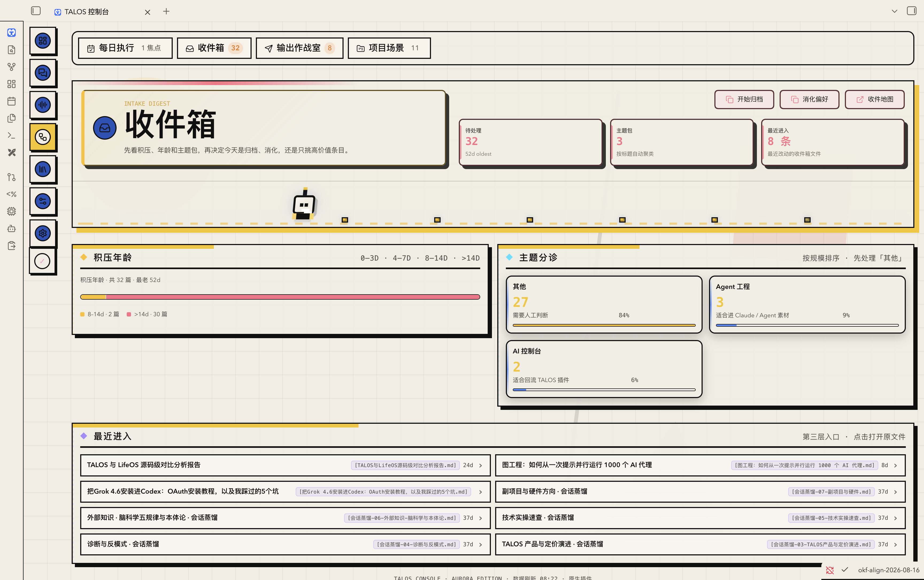Click the pink checkmark circle button
The height and width of the screenshot is (580, 924).
point(43,261)
